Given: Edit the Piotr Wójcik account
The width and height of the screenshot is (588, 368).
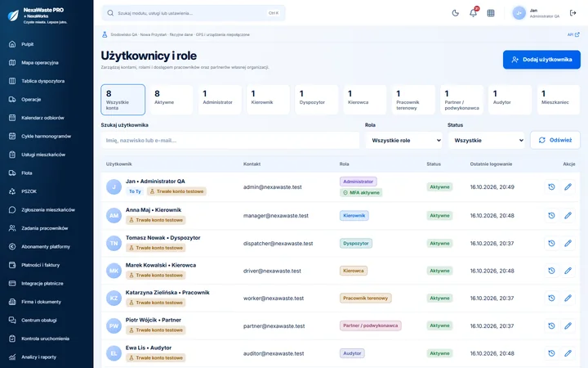Looking at the screenshot, I should [568, 326].
